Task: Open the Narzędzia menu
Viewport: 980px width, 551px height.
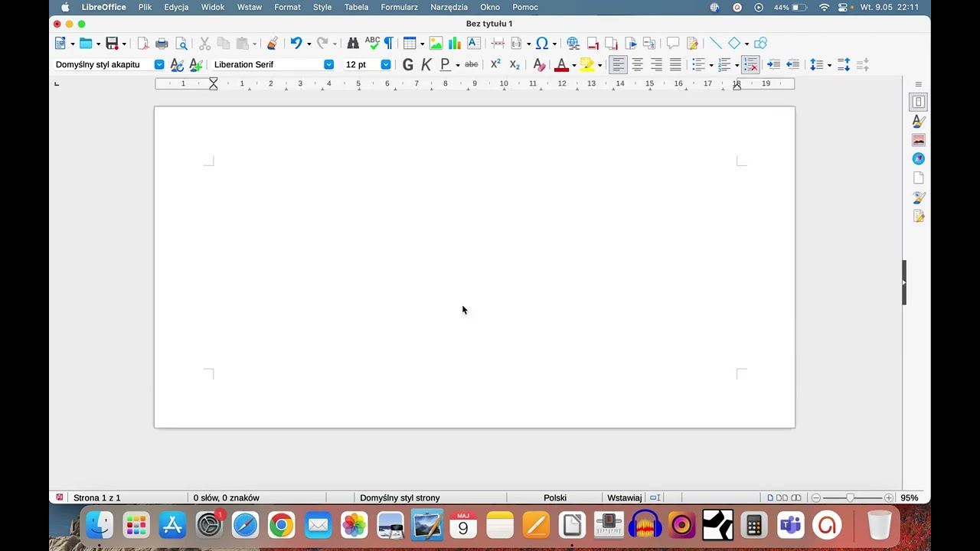Action: pos(449,7)
